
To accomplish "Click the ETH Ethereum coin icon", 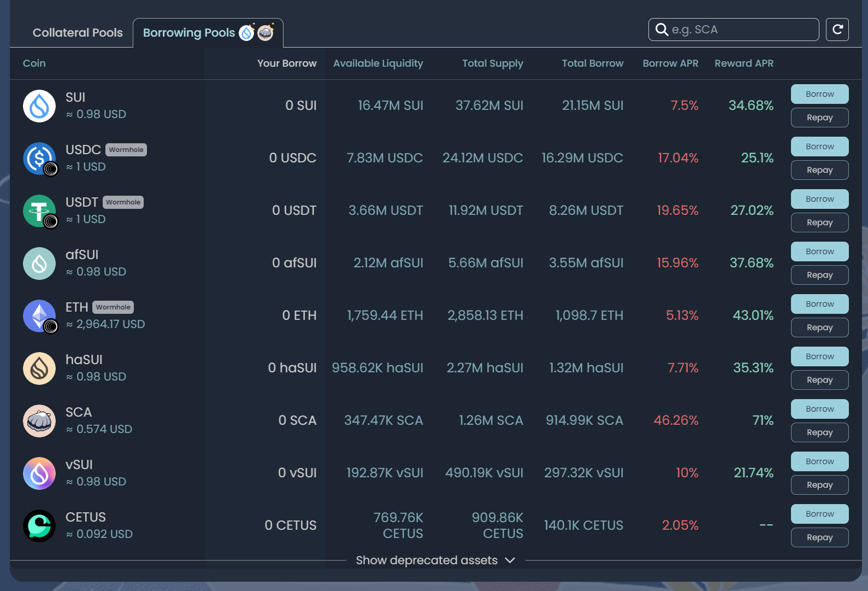I will (x=39, y=316).
